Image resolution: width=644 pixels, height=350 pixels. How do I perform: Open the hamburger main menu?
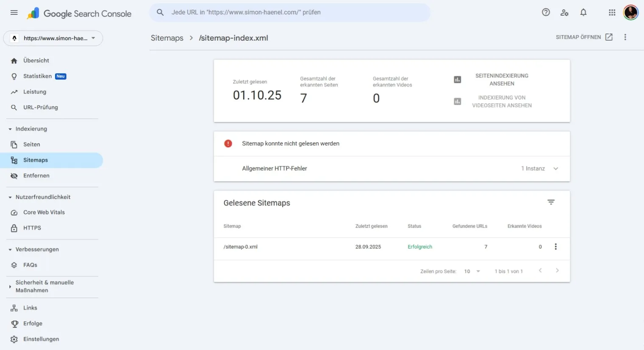tap(14, 13)
